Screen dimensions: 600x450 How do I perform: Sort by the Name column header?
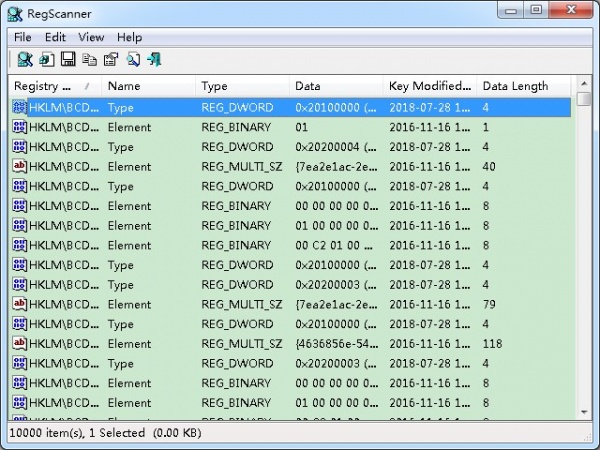coord(148,86)
